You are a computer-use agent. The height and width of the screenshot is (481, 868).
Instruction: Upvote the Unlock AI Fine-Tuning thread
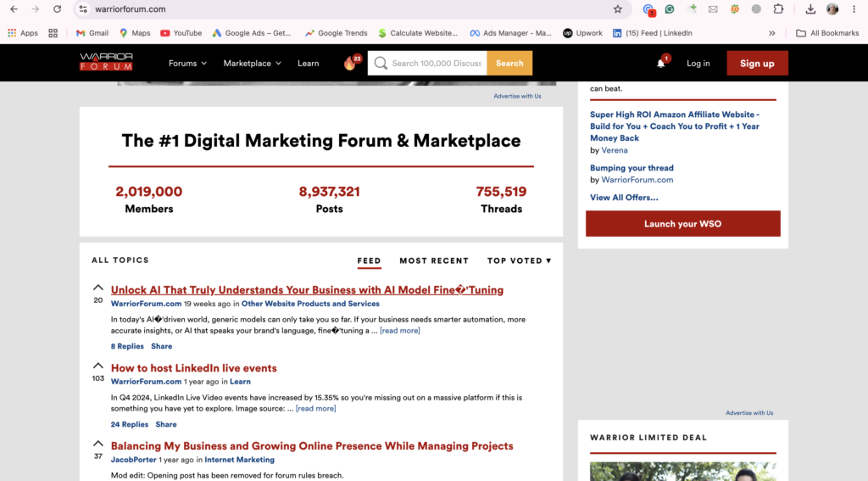(x=98, y=288)
